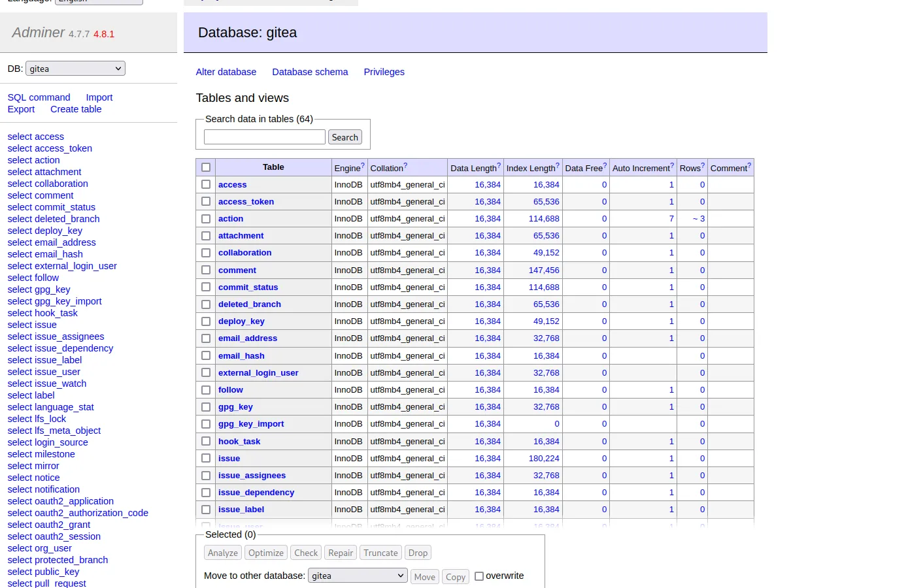Open the commit_status table link
908x588 pixels.
tap(248, 287)
